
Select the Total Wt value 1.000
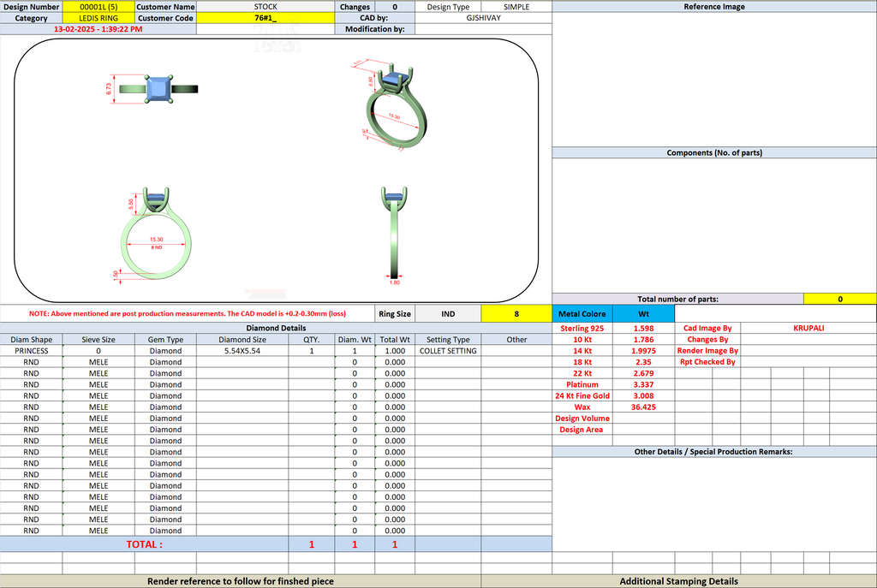395,350
